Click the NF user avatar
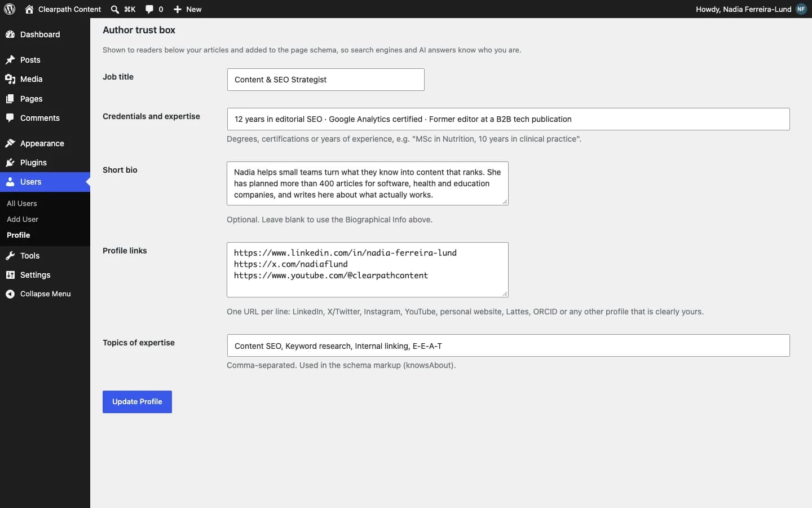The width and height of the screenshot is (812, 508). pos(801,9)
